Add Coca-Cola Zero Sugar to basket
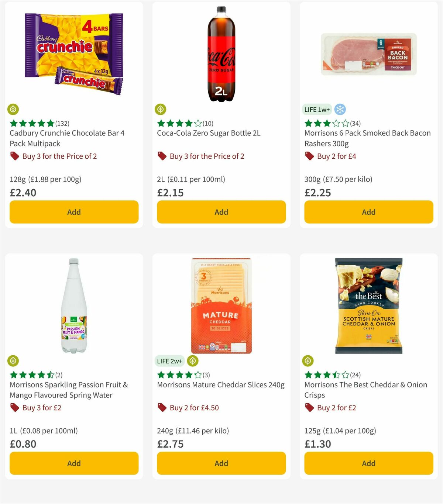This screenshot has height=504, width=443. (x=221, y=212)
